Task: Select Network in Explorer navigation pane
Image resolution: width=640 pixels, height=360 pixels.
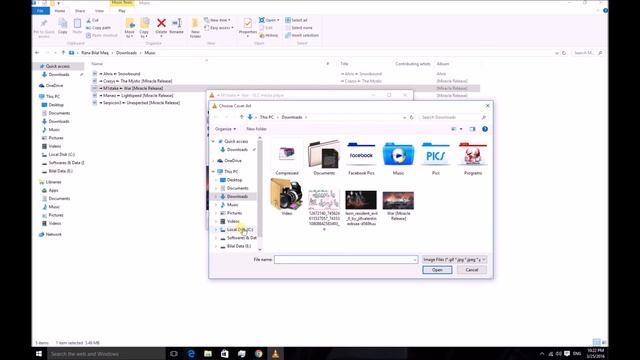Action: point(53,234)
